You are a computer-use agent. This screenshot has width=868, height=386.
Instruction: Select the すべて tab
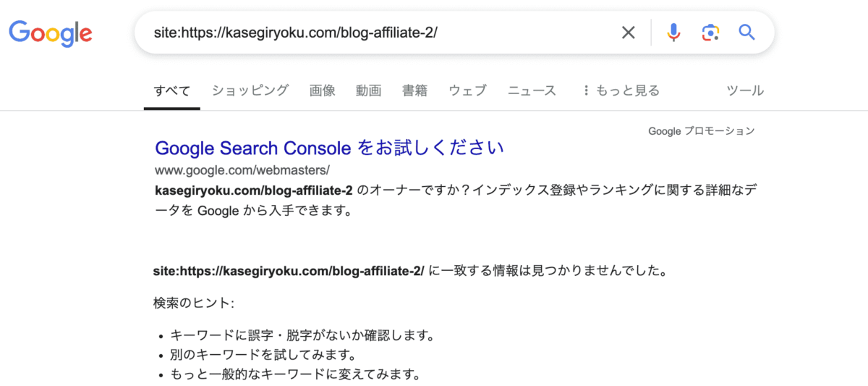click(x=172, y=91)
